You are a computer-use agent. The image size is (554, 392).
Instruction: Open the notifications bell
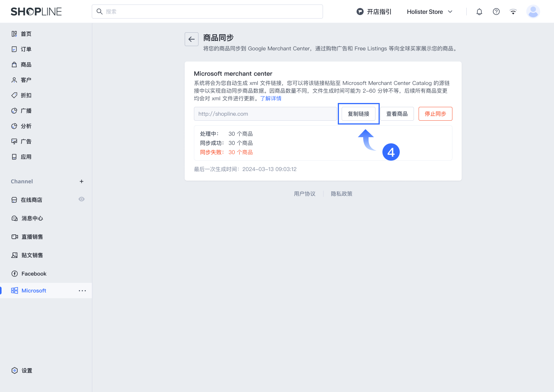(x=479, y=12)
